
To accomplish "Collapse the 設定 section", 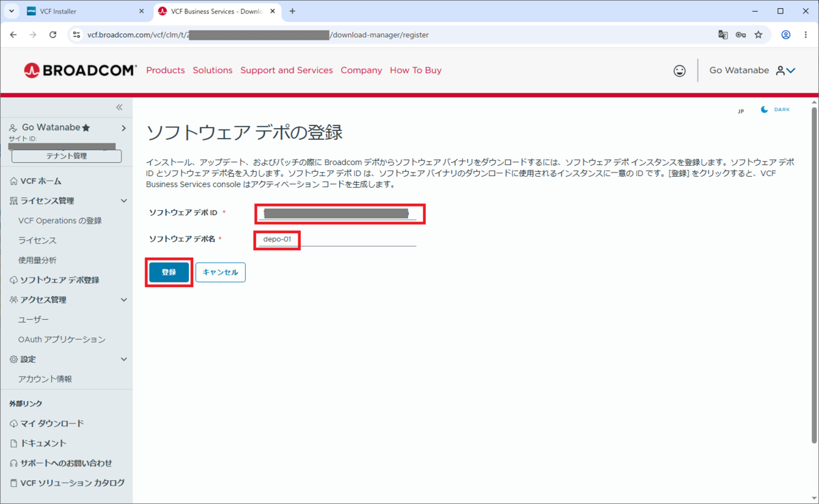I will tap(124, 359).
